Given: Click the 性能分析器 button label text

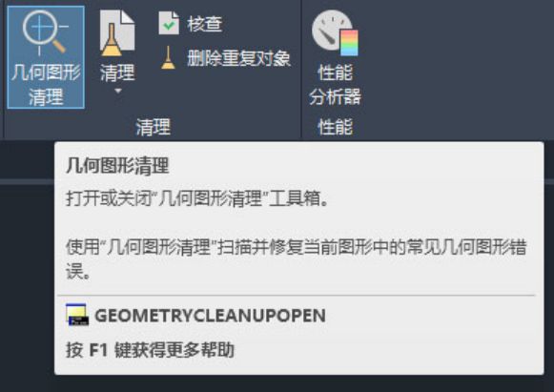Looking at the screenshot, I should [335, 85].
